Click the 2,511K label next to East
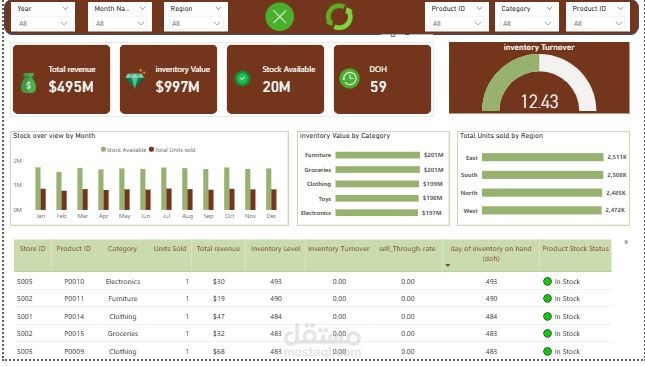Image resolution: width=645 pixels, height=366 pixels. 617,157
